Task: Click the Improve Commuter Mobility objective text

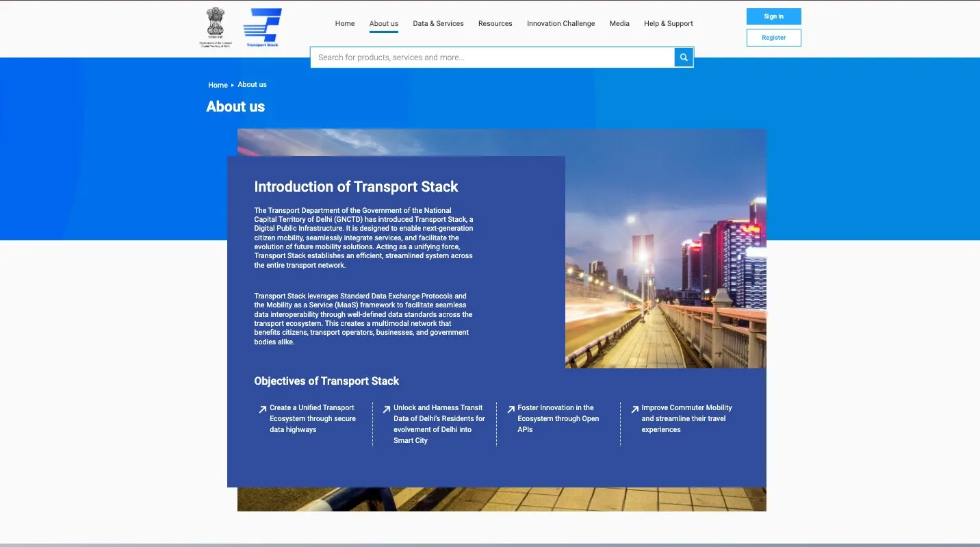Action: [x=686, y=418]
